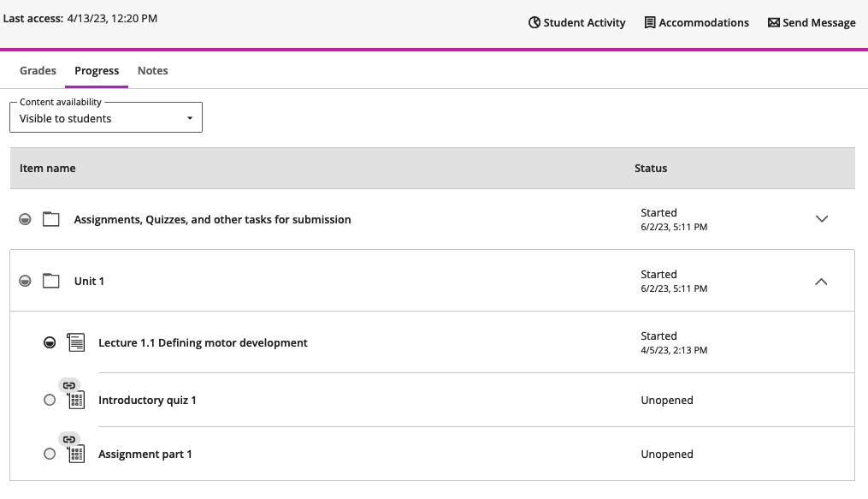The width and height of the screenshot is (868, 499).
Task: Switch to the Notes tab
Action: pos(152,70)
